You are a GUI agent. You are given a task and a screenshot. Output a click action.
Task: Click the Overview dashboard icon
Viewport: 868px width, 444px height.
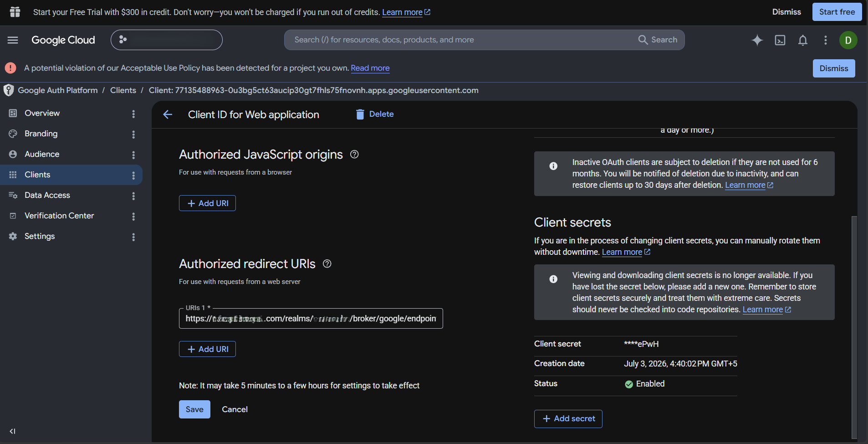(13, 113)
